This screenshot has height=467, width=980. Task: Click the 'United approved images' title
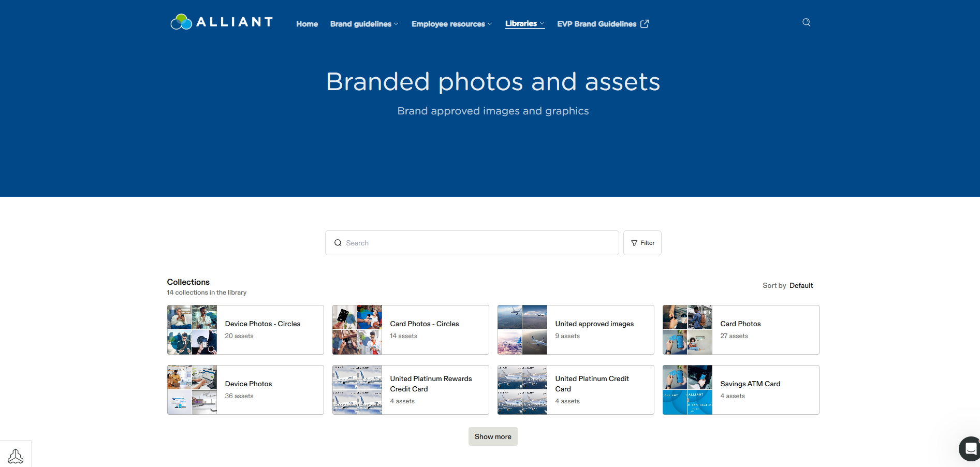pos(594,324)
